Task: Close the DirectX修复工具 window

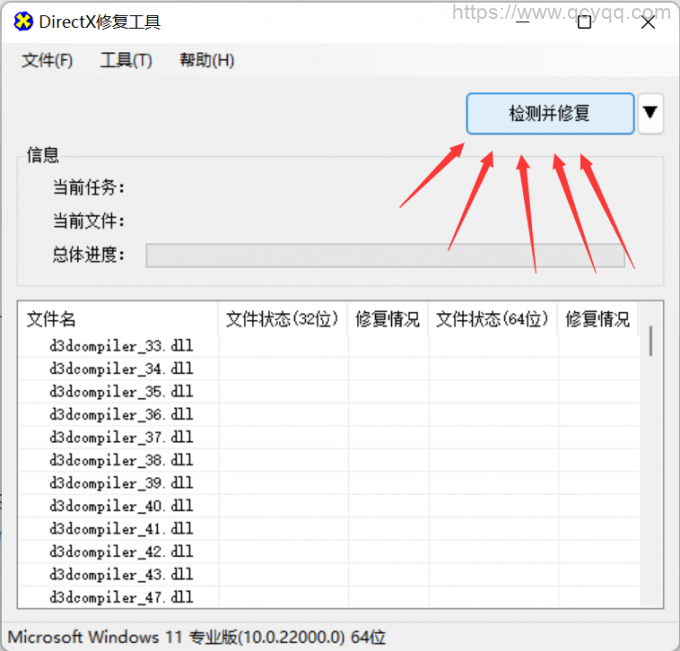Action: click(x=647, y=22)
